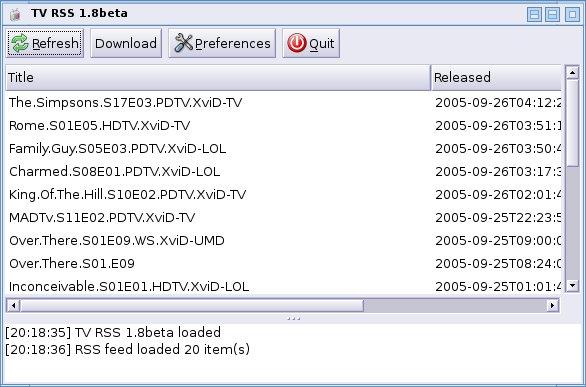Image resolution: width=586 pixels, height=387 pixels.
Task: Click the Refresh button label
Action: click(x=55, y=44)
